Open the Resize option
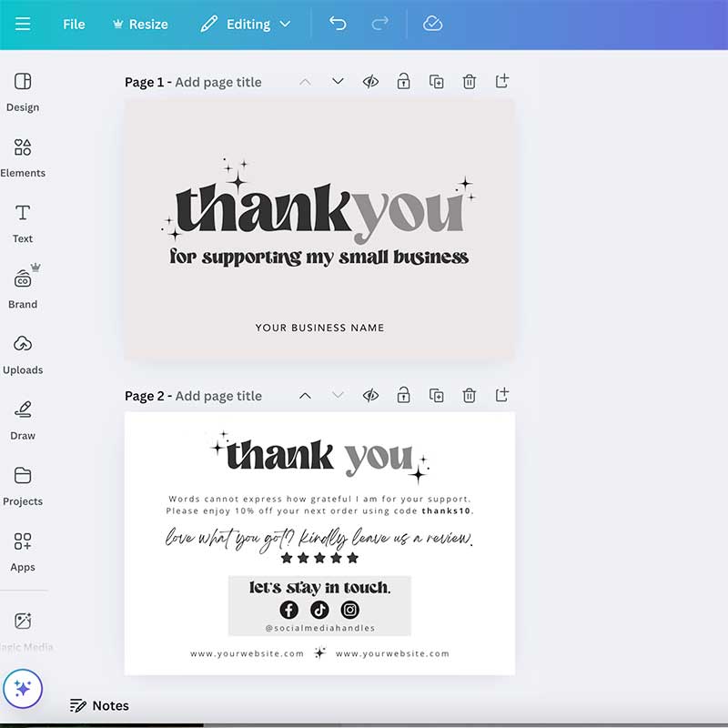 (x=140, y=25)
